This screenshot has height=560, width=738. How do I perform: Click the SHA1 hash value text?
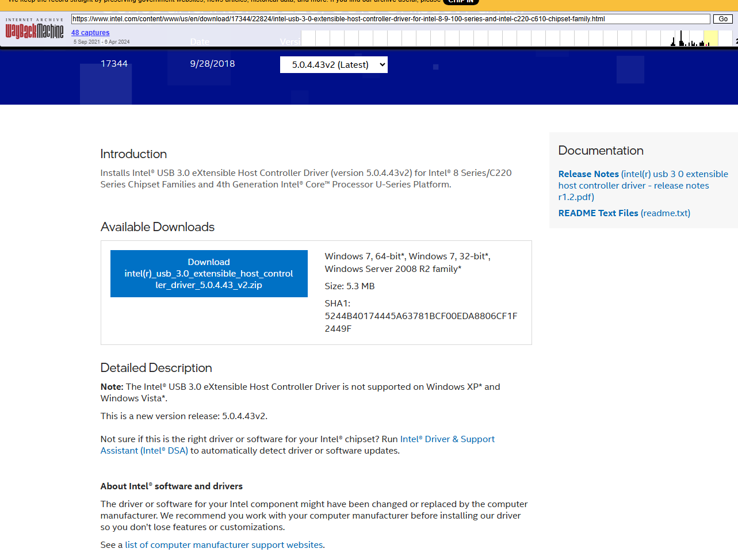coord(421,322)
